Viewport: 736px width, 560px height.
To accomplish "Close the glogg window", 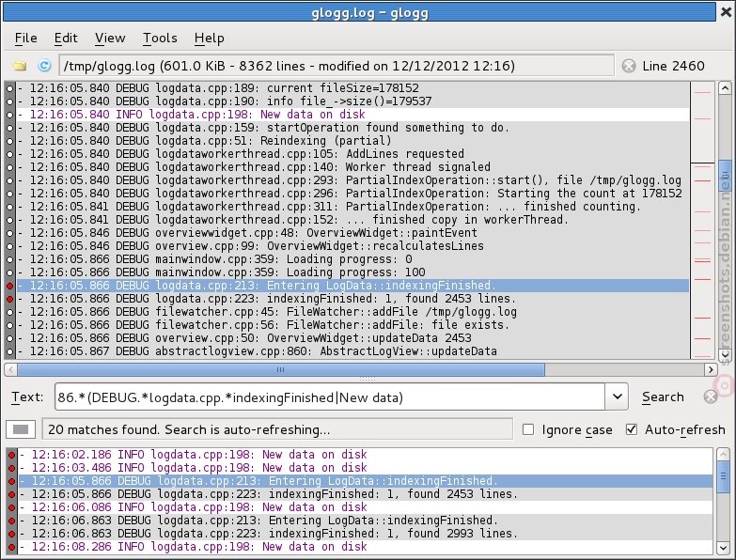I will [727, 11].
